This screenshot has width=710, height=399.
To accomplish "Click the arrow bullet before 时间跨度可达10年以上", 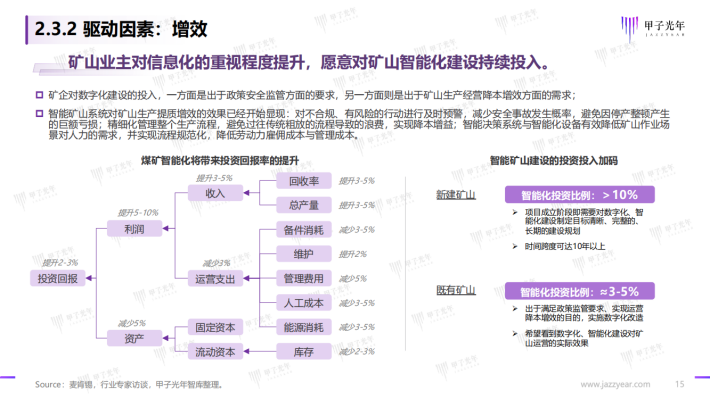I will tap(515, 246).
